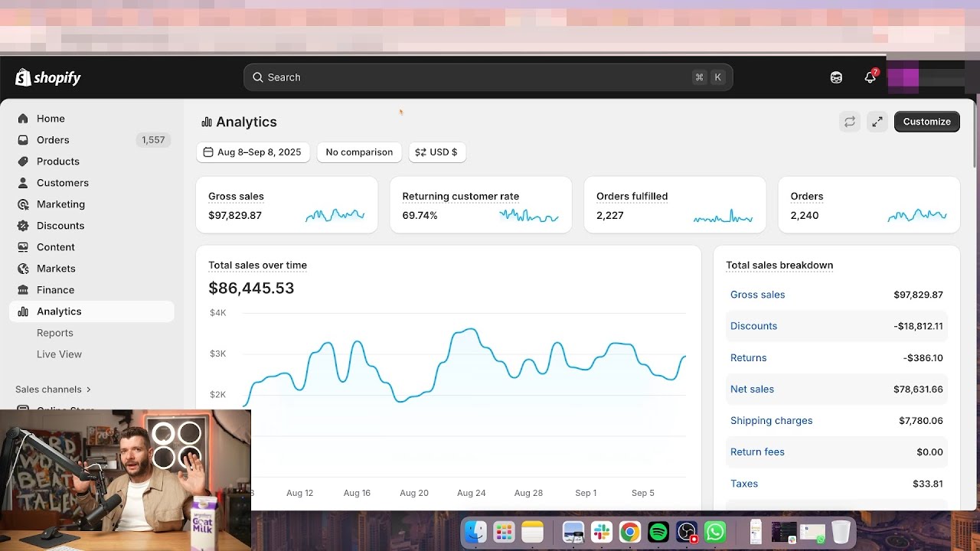This screenshot has width=980, height=551.
Task: Click the Content icon in sidebar
Action: 23,247
